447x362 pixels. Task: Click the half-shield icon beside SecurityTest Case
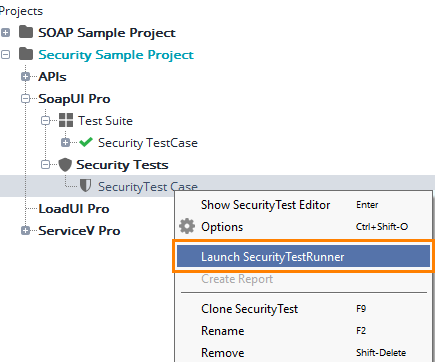(85, 186)
